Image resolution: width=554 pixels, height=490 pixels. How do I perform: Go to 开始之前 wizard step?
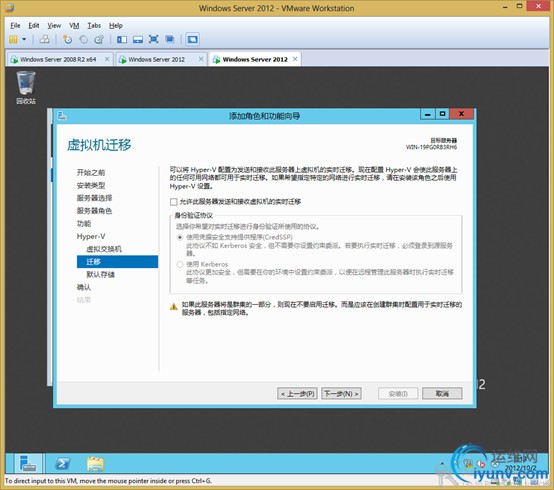pyautogui.click(x=91, y=172)
